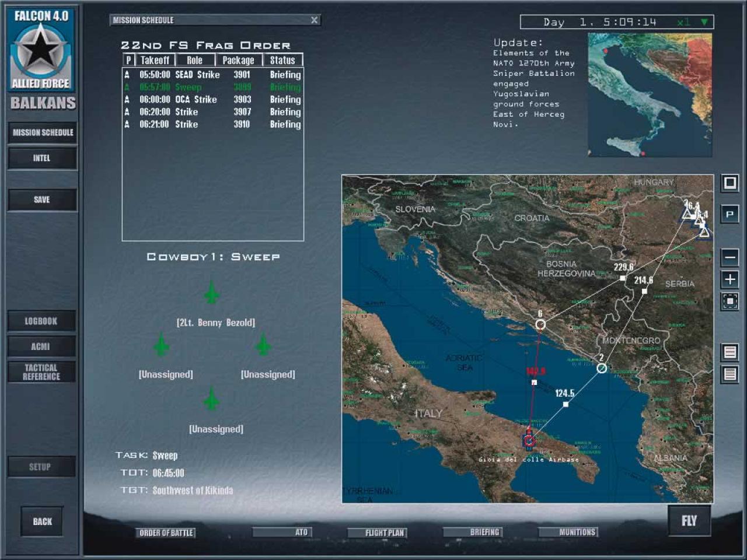Click the x1 time acceleration value
This screenshot has width=747, height=560.
point(683,22)
